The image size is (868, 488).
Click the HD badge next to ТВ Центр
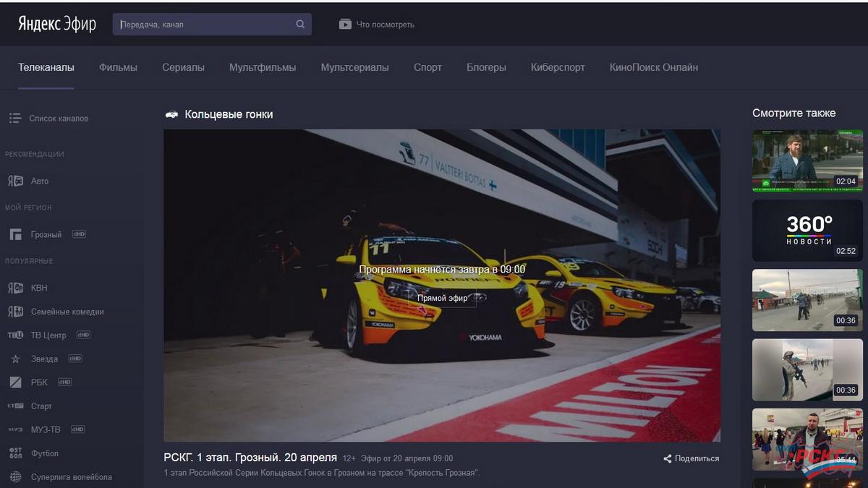[83, 335]
